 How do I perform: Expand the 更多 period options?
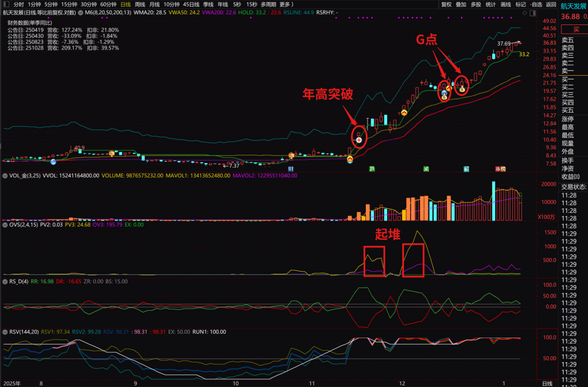[x=286, y=4]
